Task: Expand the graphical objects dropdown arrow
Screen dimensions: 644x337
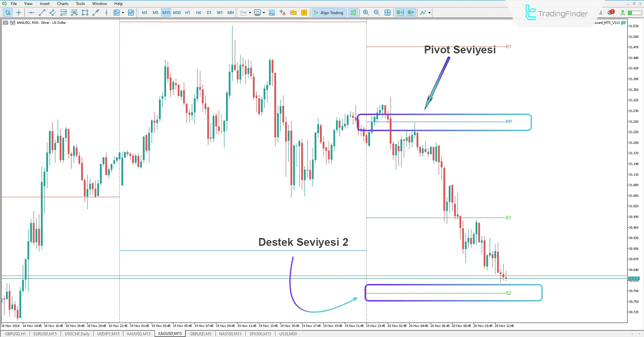Action: pyautogui.click(x=123, y=13)
